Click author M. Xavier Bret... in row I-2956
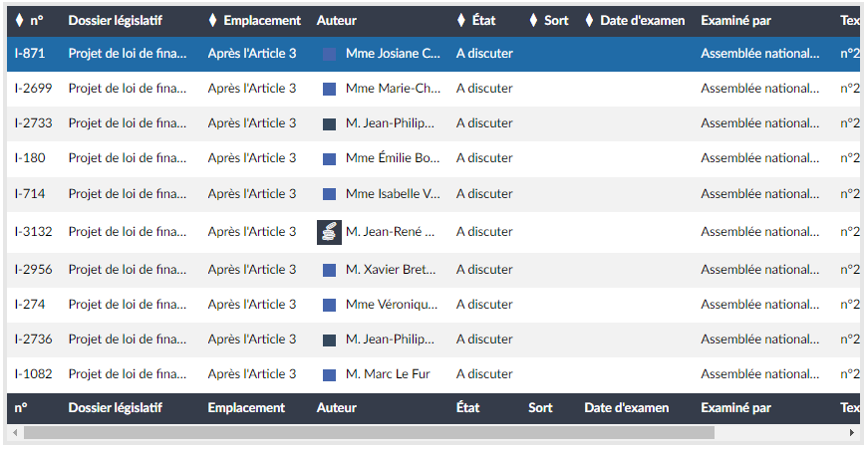This screenshot has width=868, height=451. [x=391, y=270]
